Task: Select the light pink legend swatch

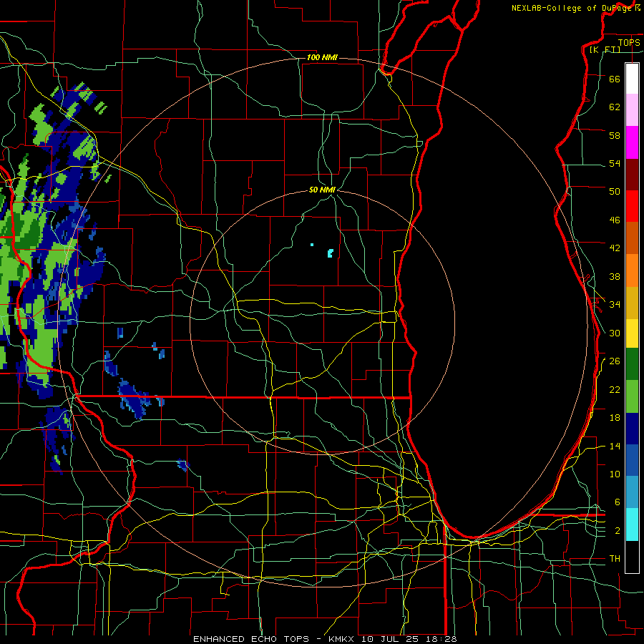Action: tap(632, 109)
